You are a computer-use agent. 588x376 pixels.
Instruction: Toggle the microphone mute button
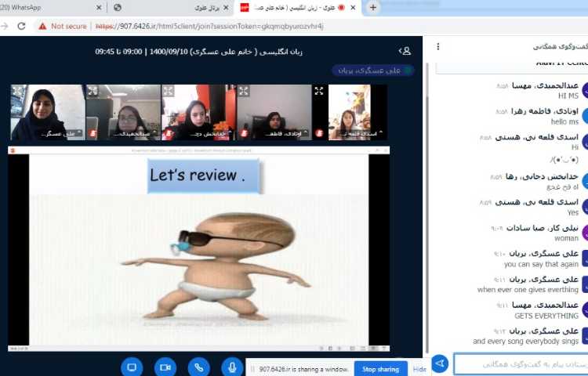[x=232, y=367]
